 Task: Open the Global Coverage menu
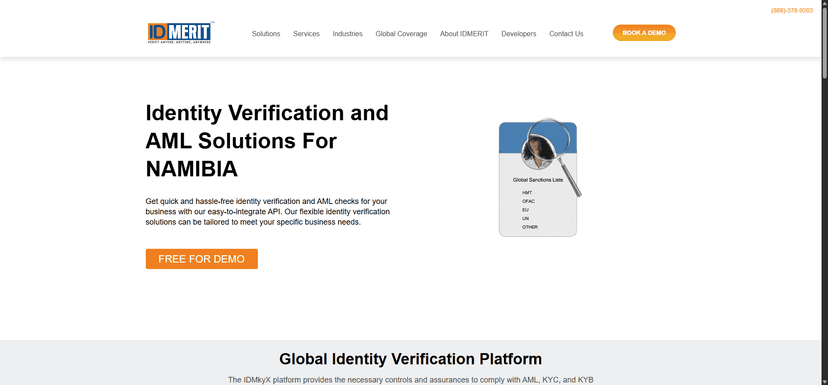tap(401, 34)
